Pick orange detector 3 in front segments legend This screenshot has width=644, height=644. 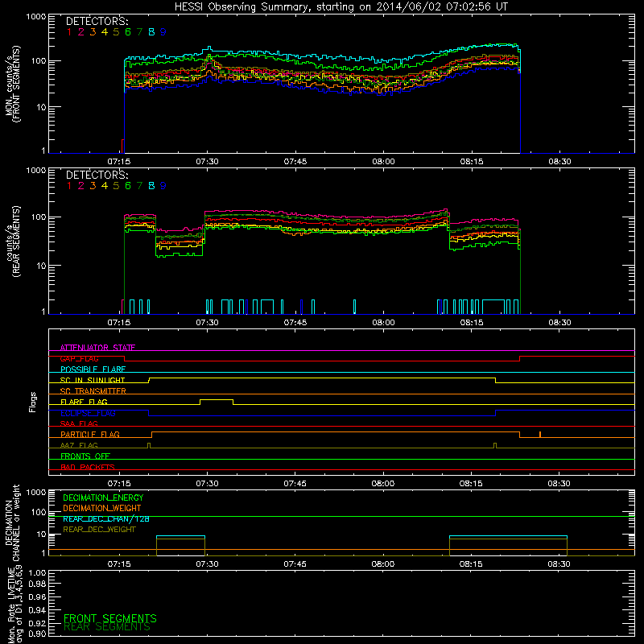93,32
